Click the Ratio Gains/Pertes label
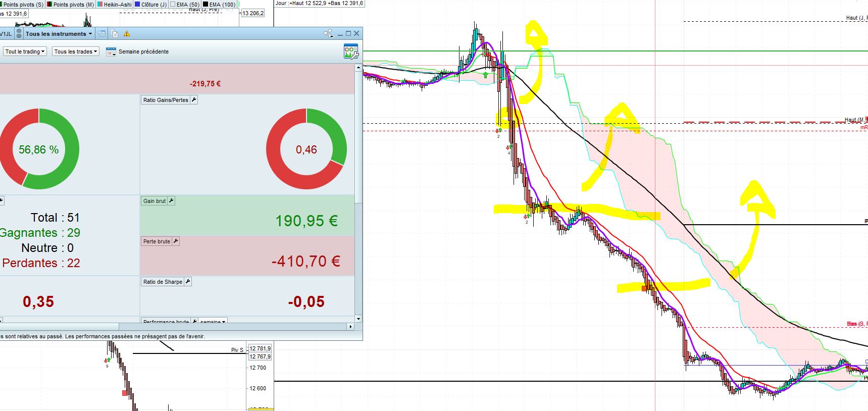Image resolution: width=868 pixels, height=411 pixels. click(166, 100)
